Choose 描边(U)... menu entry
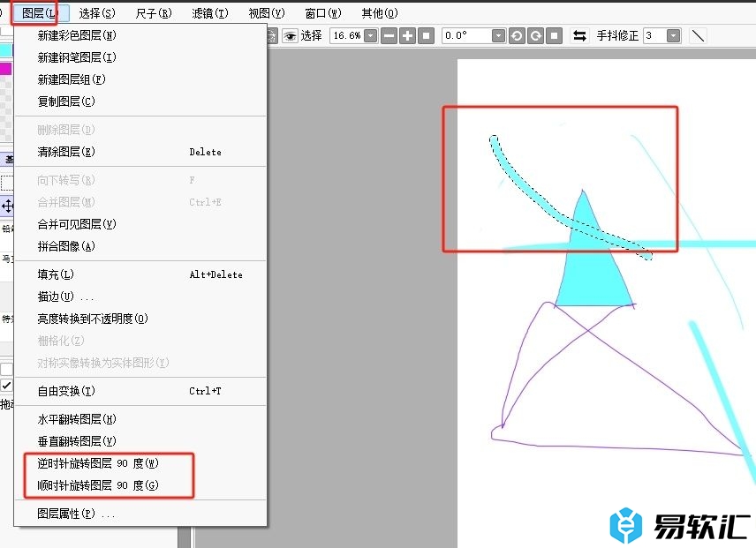Viewport: 756px width, 548px height. point(140,297)
